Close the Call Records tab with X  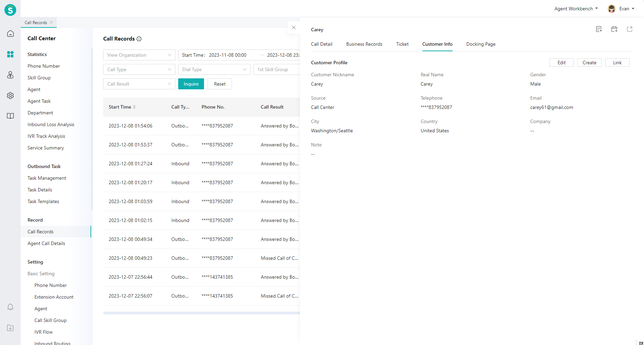51,22
